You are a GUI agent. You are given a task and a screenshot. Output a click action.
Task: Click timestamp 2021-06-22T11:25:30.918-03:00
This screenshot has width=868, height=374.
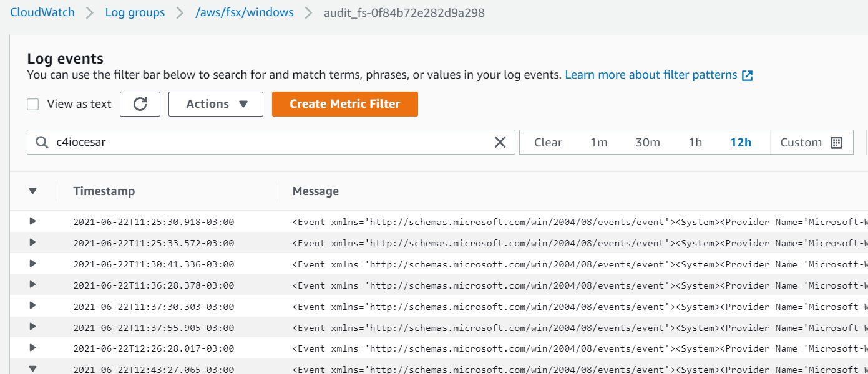(x=154, y=222)
